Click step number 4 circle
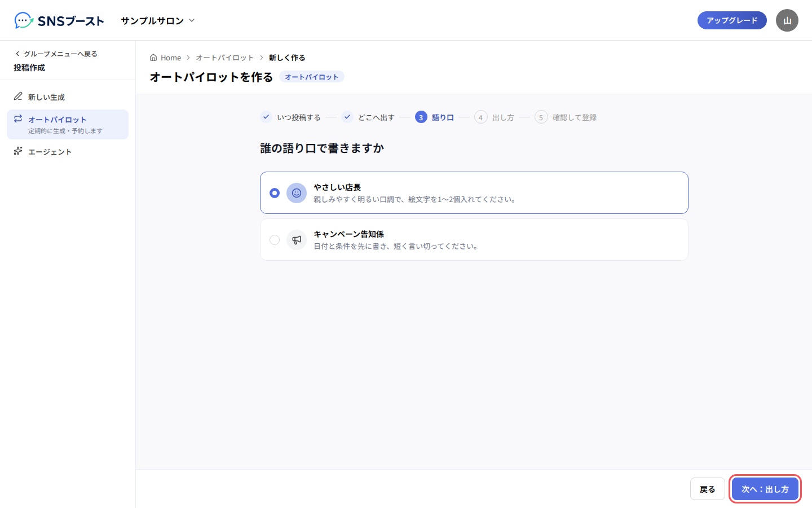The image size is (812, 508). coord(480,117)
